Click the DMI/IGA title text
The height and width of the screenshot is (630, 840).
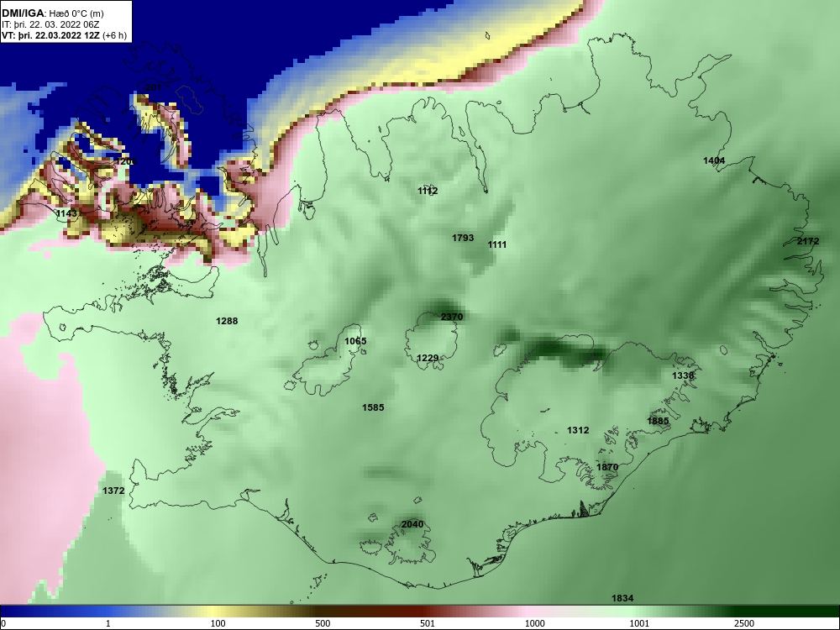[23, 13]
